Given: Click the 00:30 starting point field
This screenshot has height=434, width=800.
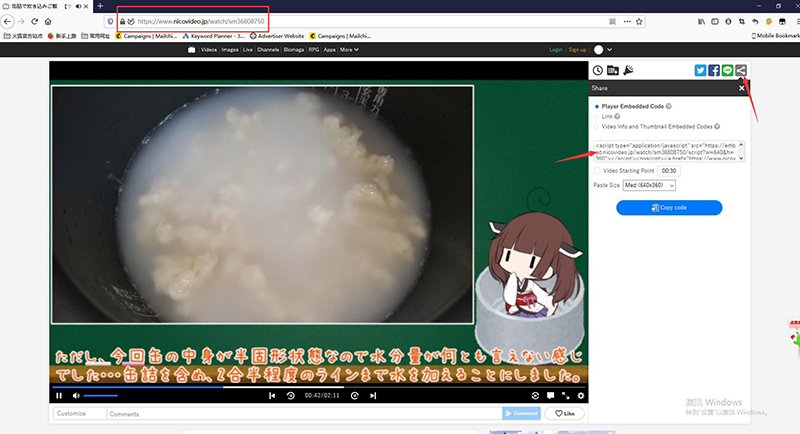Looking at the screenshot, I should pyautogui.click(x=669, y=171).
